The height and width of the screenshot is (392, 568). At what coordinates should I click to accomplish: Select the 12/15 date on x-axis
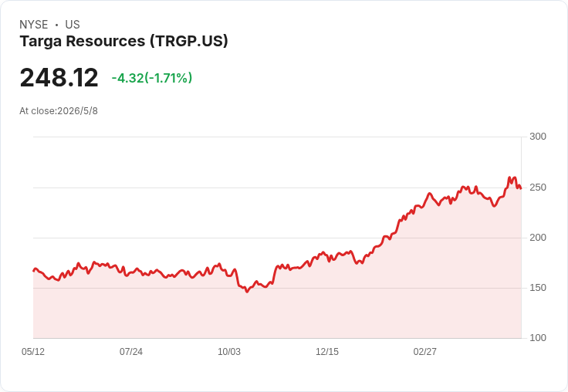[x=327, y=352]
